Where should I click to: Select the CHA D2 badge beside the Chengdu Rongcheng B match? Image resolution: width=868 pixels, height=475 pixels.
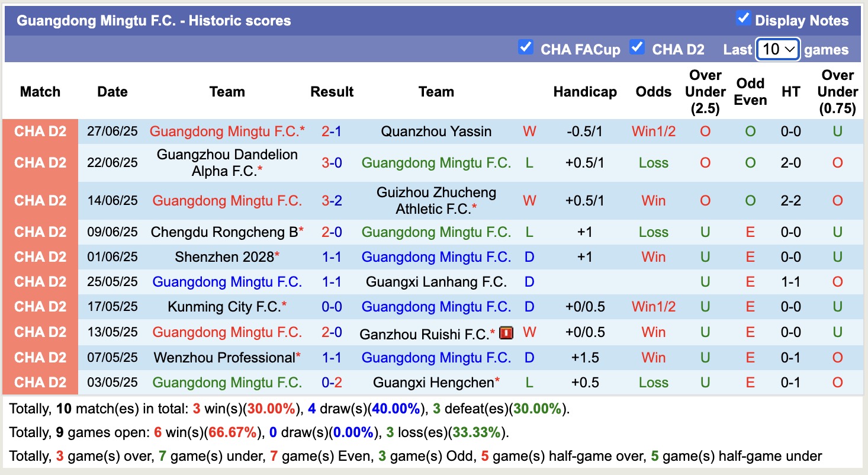pyautogui.click(x=40, y=232)
